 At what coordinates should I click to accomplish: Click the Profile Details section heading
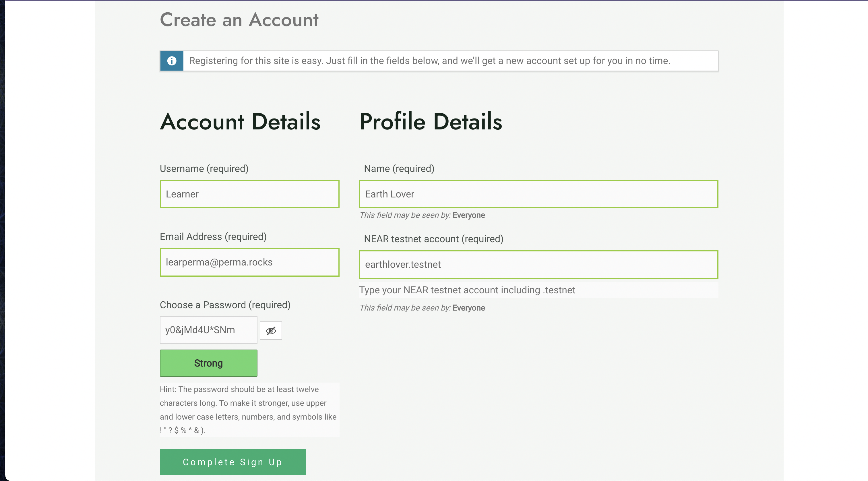430,121
